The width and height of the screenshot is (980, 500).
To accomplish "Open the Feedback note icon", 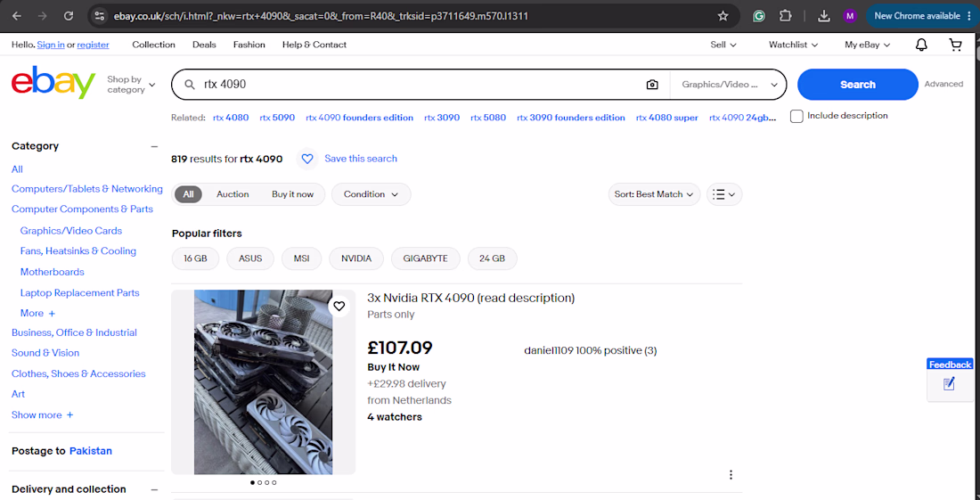I will click(x=950, y=384).
